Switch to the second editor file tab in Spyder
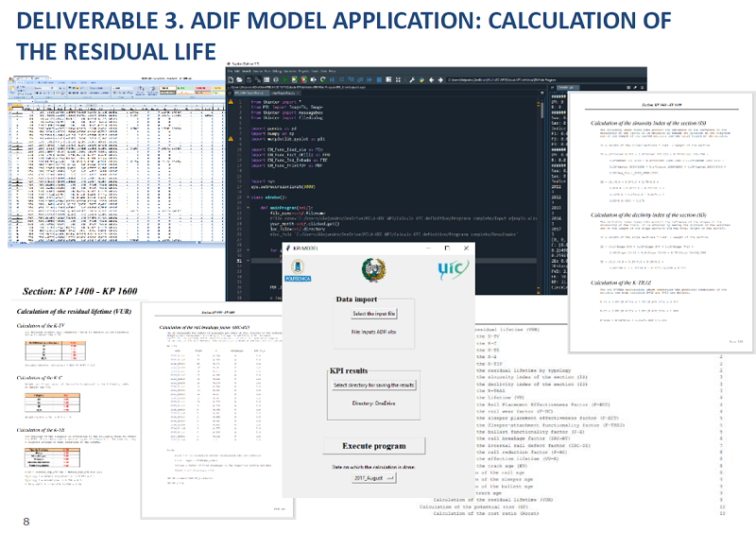This screenshot has width=756, height=549. pyautogui.click(x=284, y=93)
